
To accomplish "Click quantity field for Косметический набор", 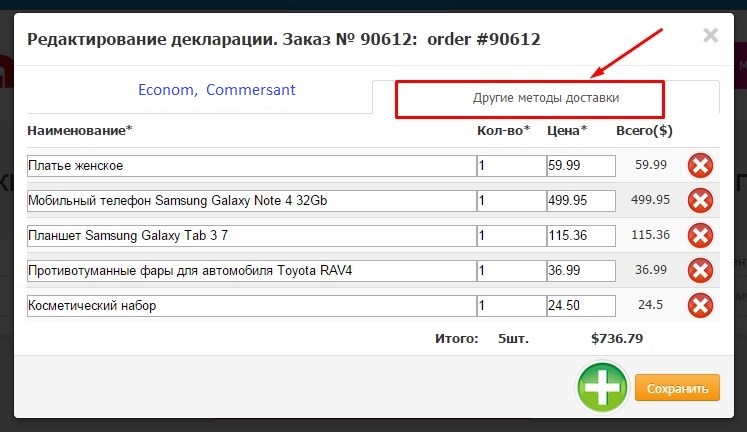I will [510, 305].
